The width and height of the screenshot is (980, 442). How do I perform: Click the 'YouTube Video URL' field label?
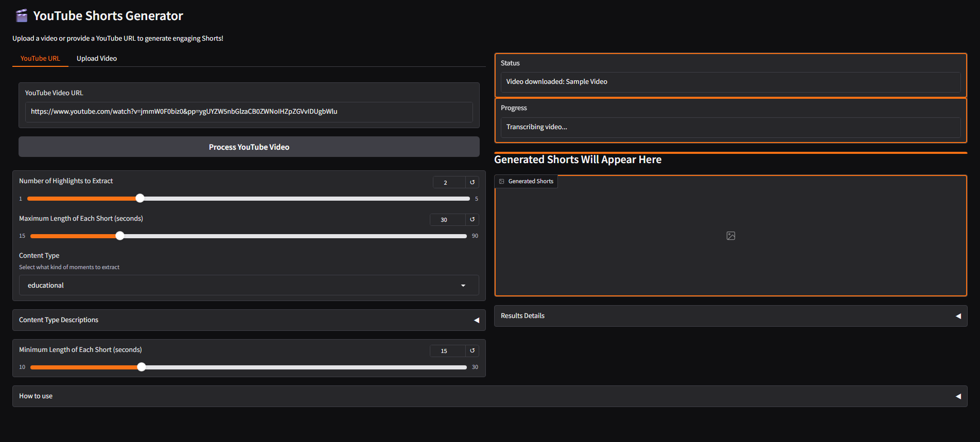point(54,93)
